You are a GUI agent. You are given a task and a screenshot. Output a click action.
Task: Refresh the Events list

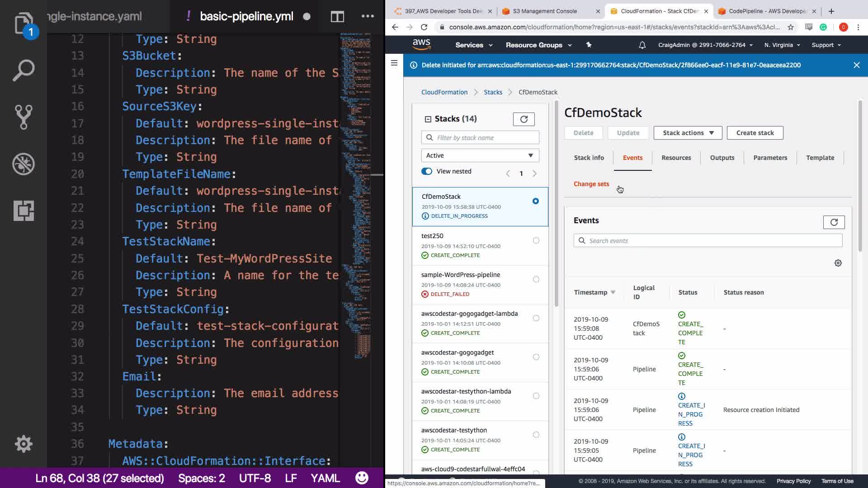(834, 222)
